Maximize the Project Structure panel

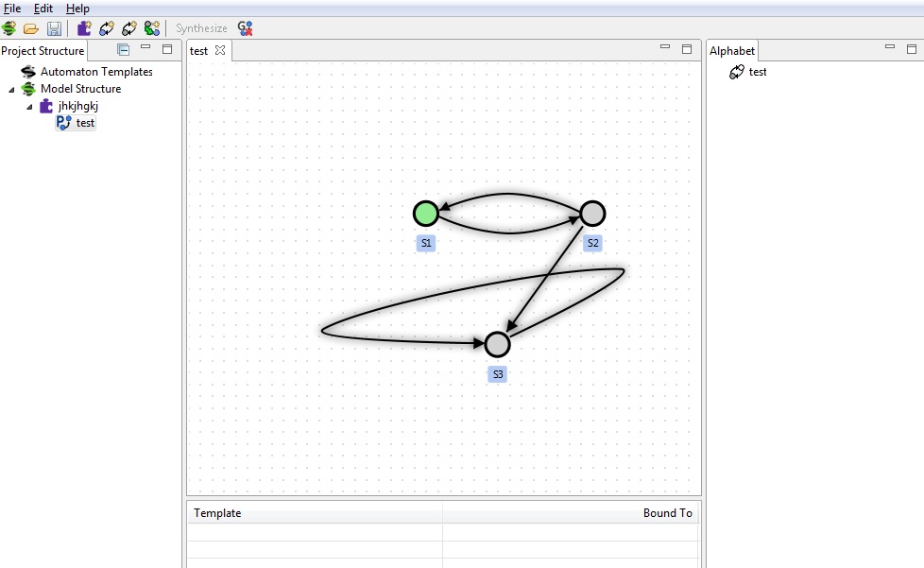[167, 49]
